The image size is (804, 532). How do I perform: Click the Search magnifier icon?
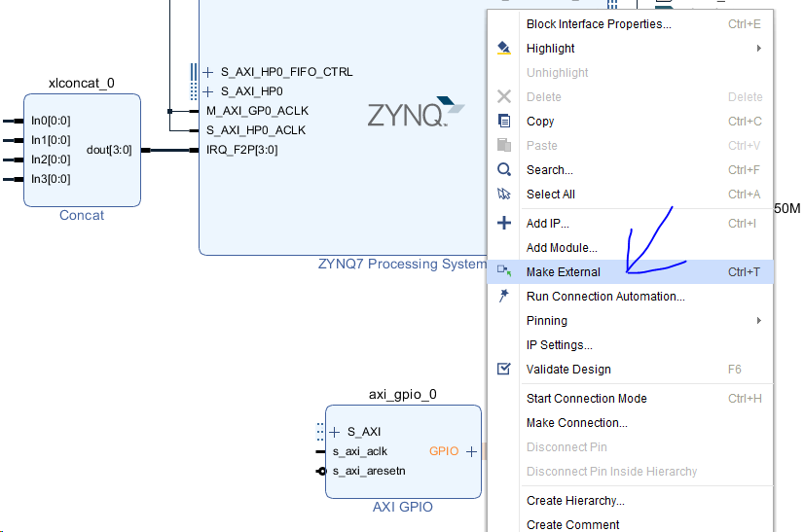tap(503, 169)
